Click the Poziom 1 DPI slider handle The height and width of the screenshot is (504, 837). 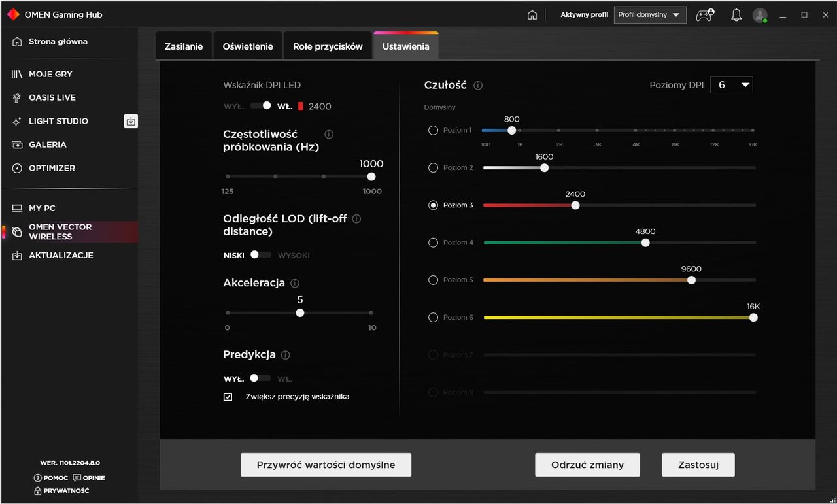point(511,131)
